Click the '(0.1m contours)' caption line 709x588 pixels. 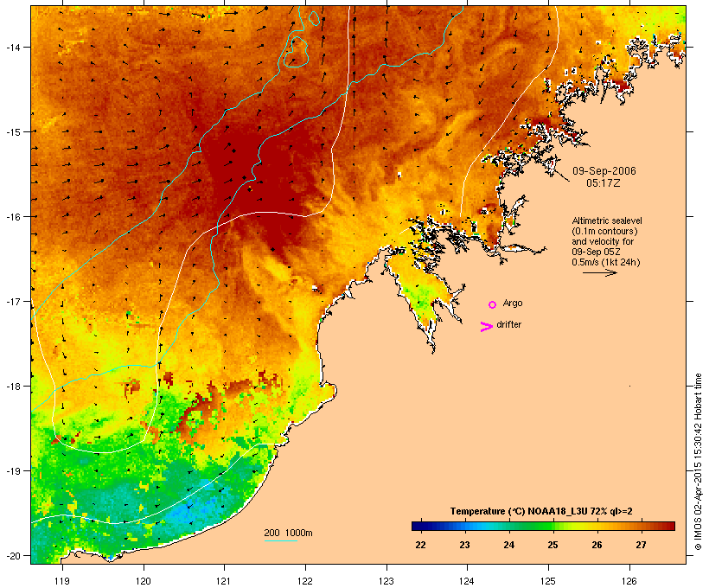(x=604, y=231)
